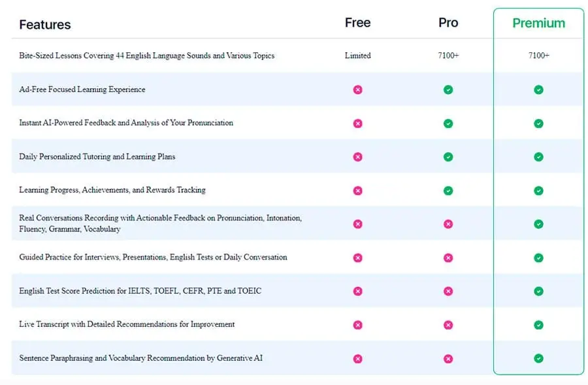Select the Free plan column header

click(x=358, y=22)
